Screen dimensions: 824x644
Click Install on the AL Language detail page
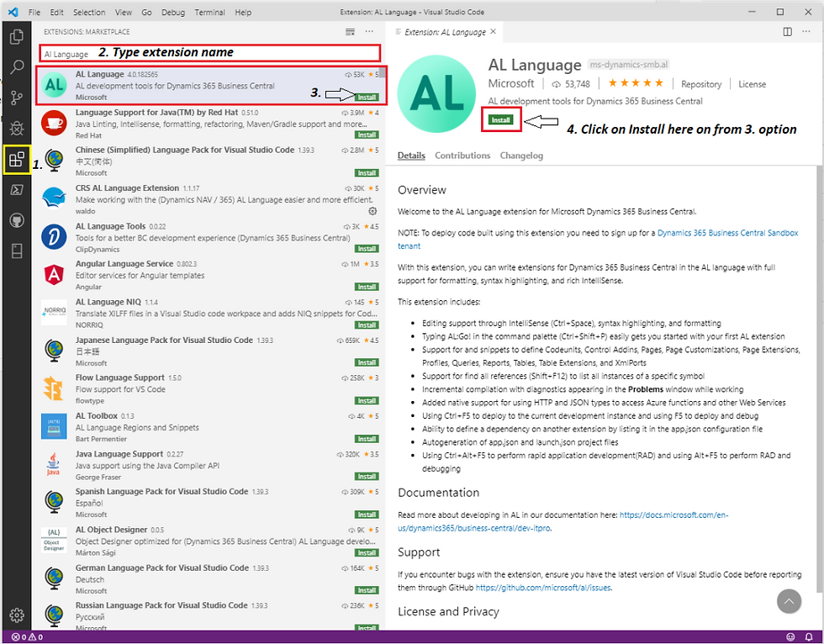[501, 119]
